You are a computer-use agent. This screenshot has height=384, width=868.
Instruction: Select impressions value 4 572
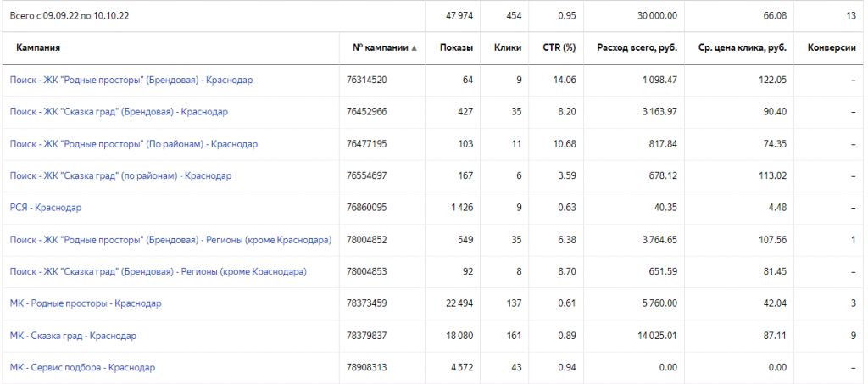(462, 367)
